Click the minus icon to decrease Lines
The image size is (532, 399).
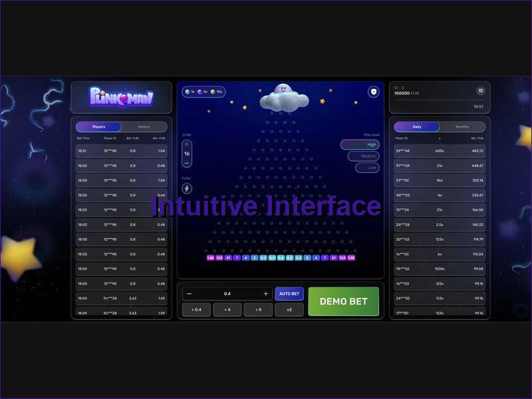click(x=187, y=163)
